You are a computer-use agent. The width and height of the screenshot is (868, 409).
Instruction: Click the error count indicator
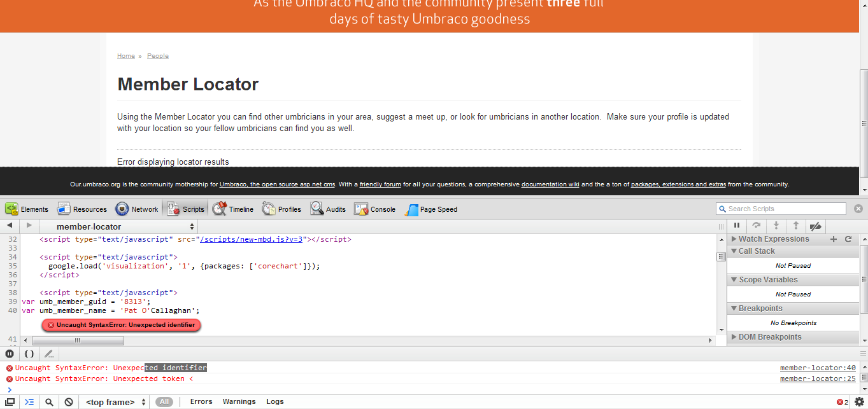click(x=843, y=402)
